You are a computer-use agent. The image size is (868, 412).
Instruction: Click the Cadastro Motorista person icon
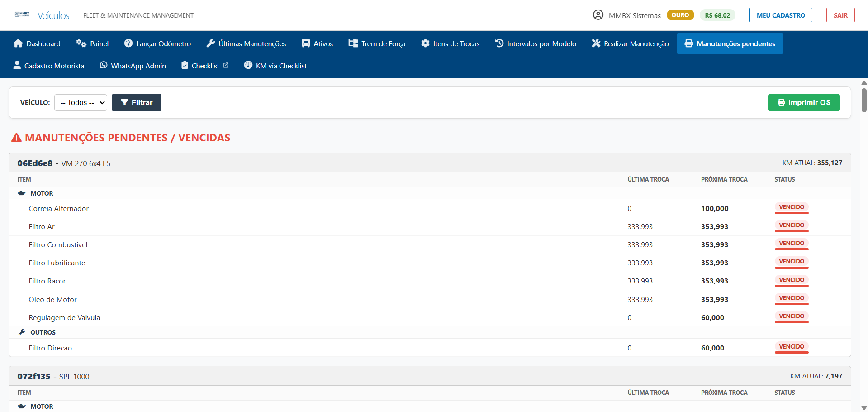click(17, 65)
